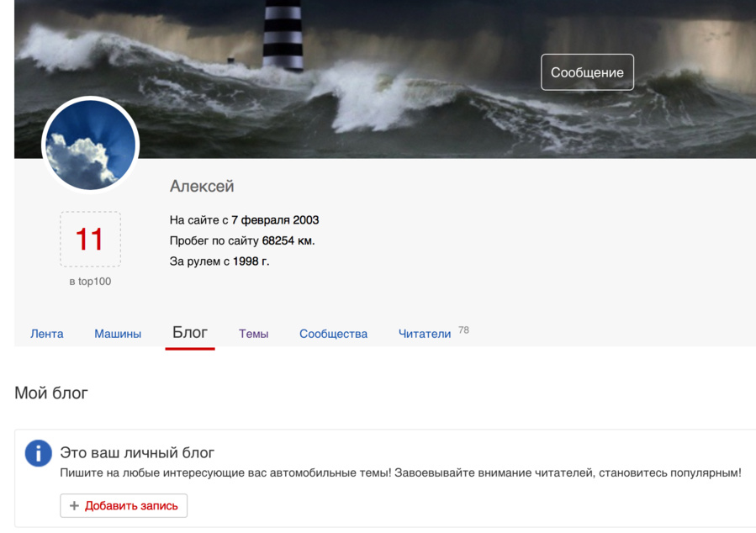Viewport: 756px width, 533px height.
Task: Click the registration date 7 февраля 2003
Action: click(x=275, y=220)
